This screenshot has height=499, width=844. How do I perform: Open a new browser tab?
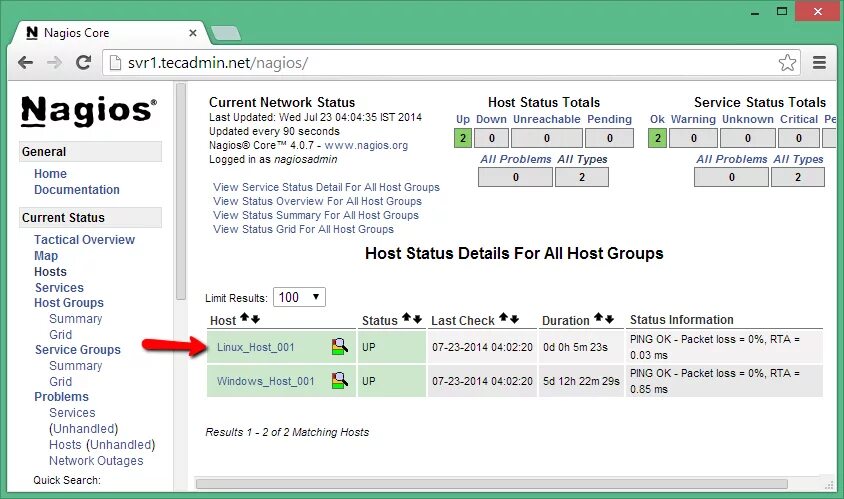pyautogui.click(x=226, y=33)
